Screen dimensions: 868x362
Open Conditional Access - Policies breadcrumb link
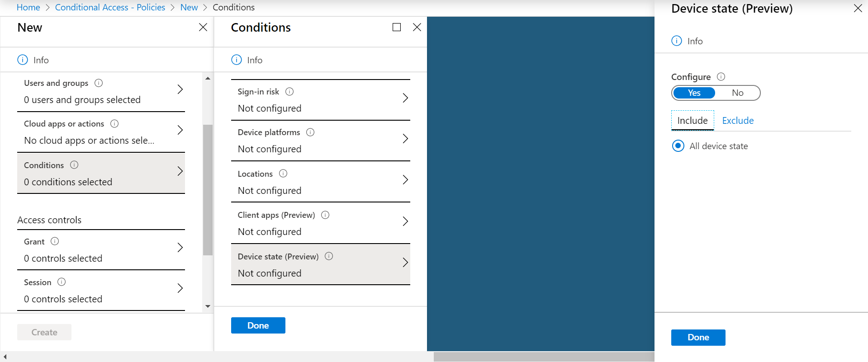coord(110,7)
